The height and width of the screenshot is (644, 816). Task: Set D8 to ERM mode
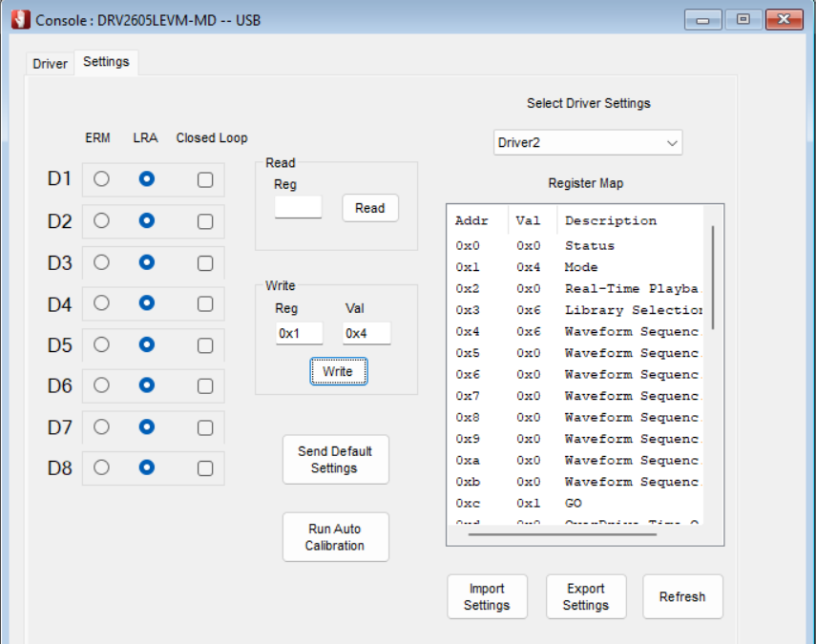point(101,467)
